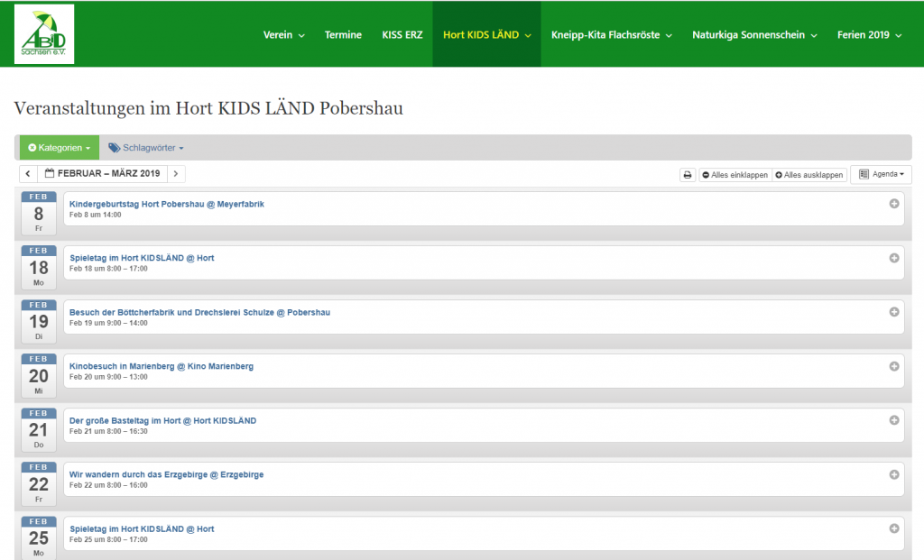Screen dimensions: 924x560
Task: Open Kindergeburtstag Hort Pobershau @ Meyerfabrik link
Action: click(x=167, y=205)
